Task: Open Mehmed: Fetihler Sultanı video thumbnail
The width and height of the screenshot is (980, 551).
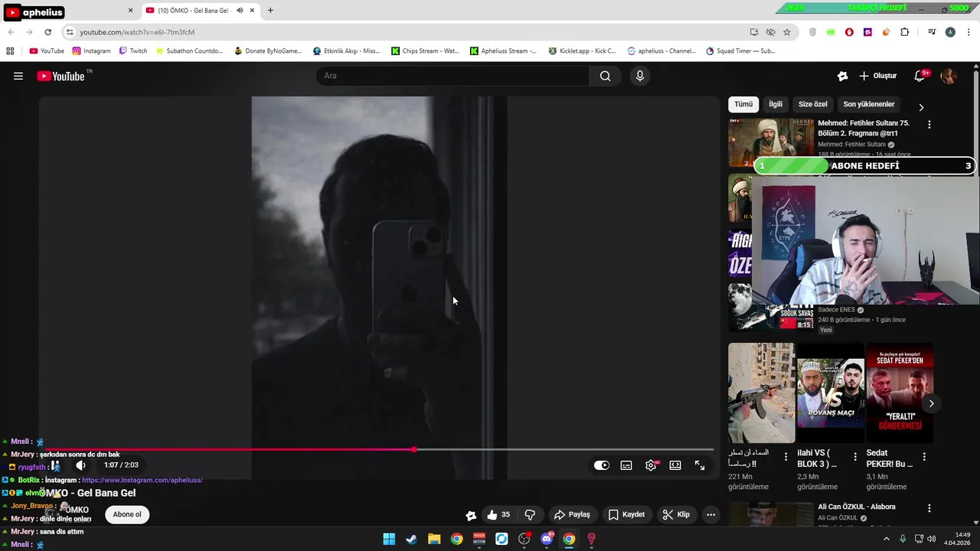Action: point(771,142)
